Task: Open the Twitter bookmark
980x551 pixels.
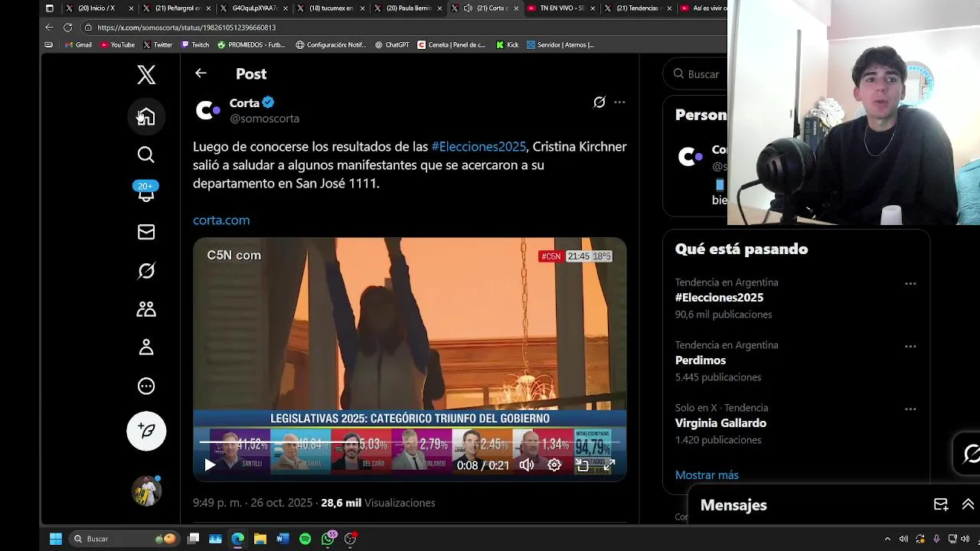Action: click(158, 45)
